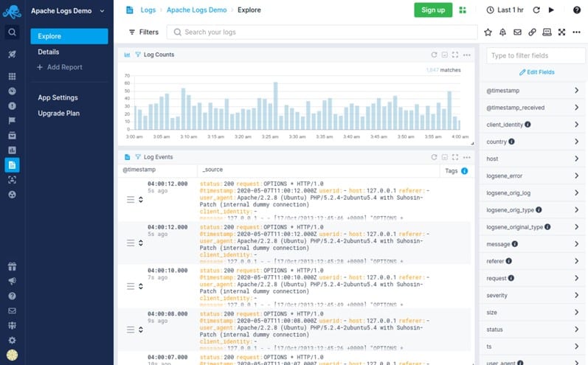
Task: Click the Log Counts filter funnel icon
Action: 138,55
